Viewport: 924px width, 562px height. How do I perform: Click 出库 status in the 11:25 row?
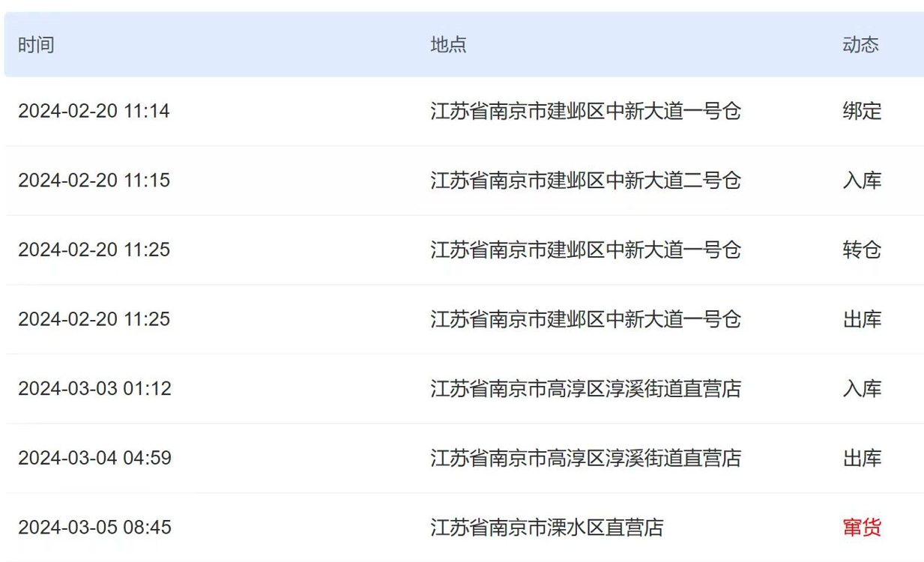(x=862, y=319)
